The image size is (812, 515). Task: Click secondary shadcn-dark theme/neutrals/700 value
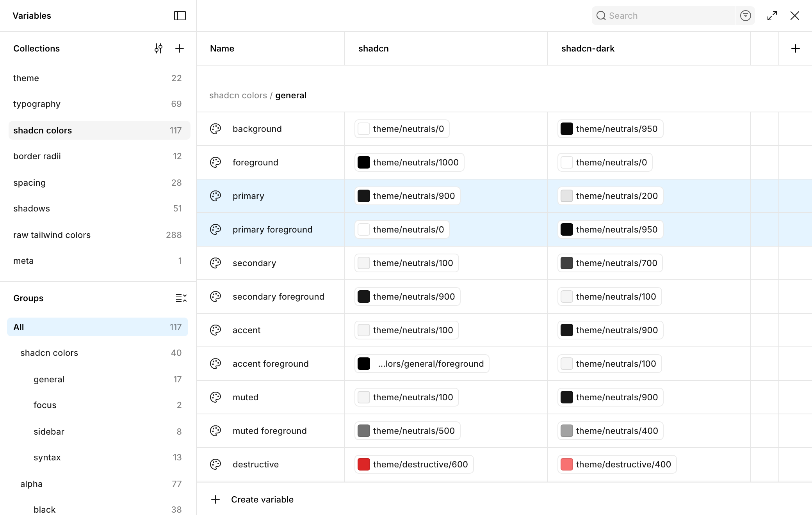610,263
